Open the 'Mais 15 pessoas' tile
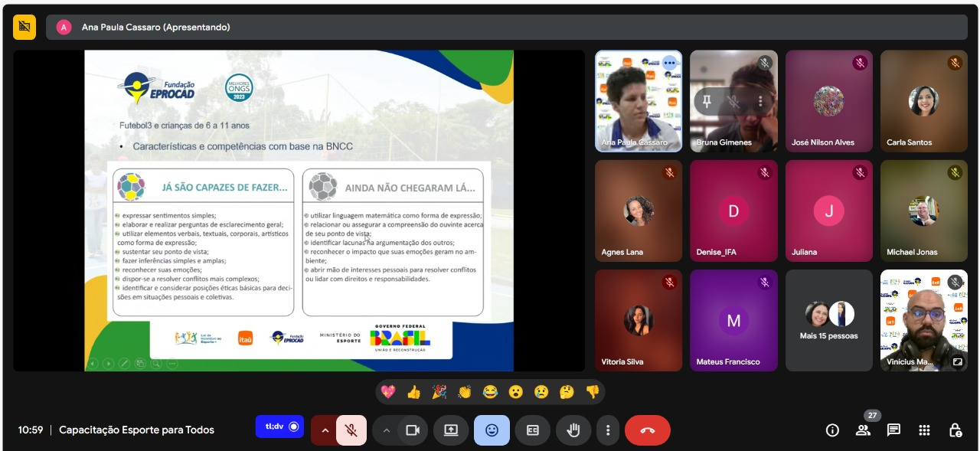Viewport: 980px width, 451px height. (x=828, y=320)
